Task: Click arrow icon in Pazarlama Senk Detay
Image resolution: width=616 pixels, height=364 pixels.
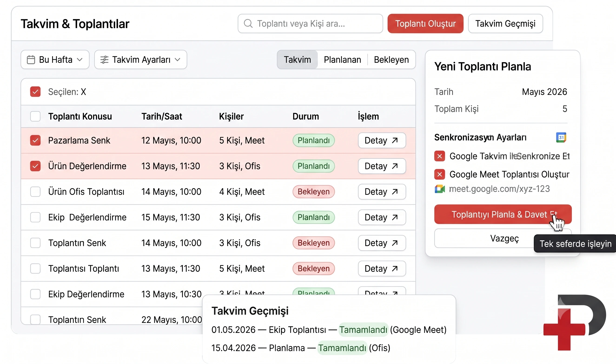Action: (x=395, y=140)
